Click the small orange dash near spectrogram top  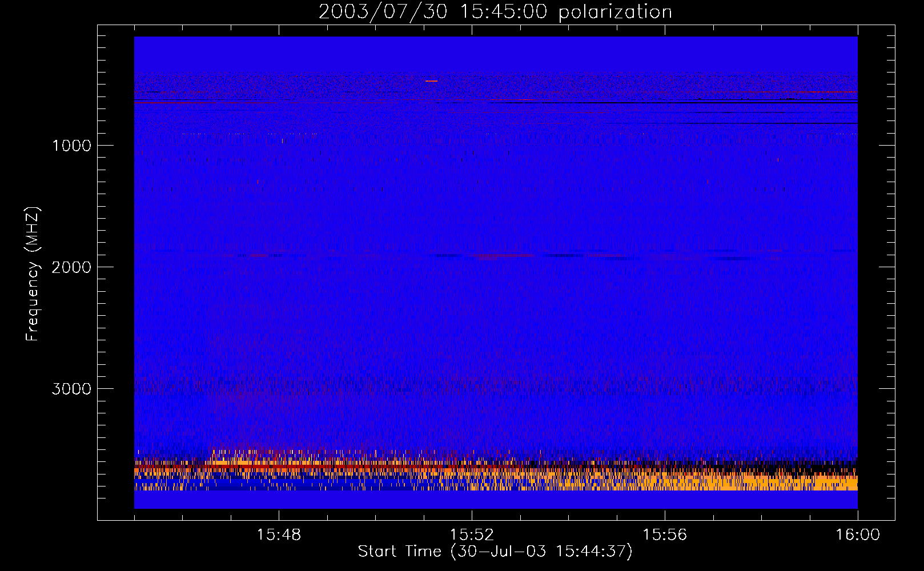(x=431, y=81)
